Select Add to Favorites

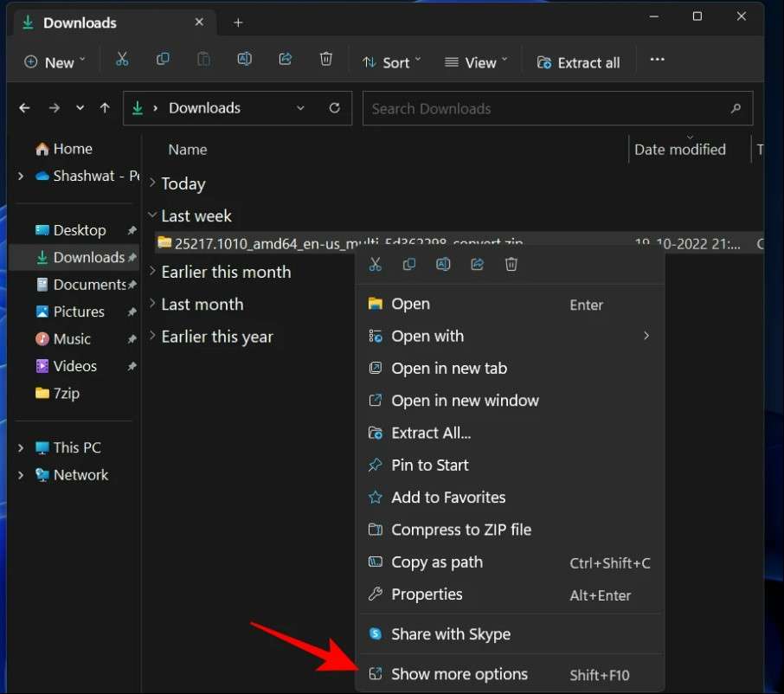point(510,498)
